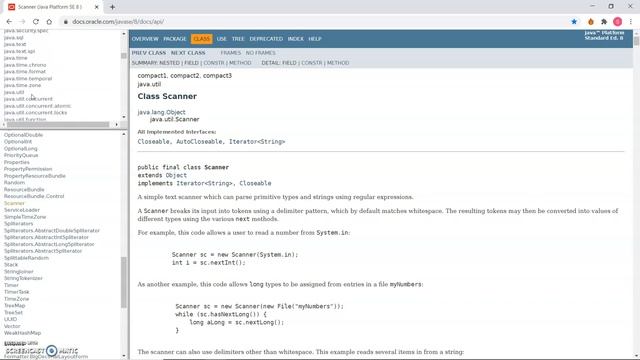The height and width of the screenshot is (360, 640).
Task: Open the Stack class link
Action: click(x=11, y=264)
